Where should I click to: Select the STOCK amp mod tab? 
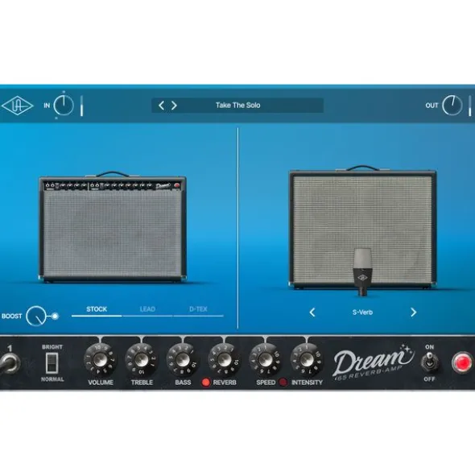97,309
